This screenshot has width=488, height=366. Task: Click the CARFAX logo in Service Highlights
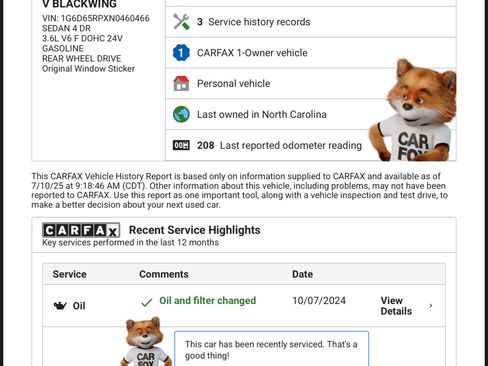[81, 230]
